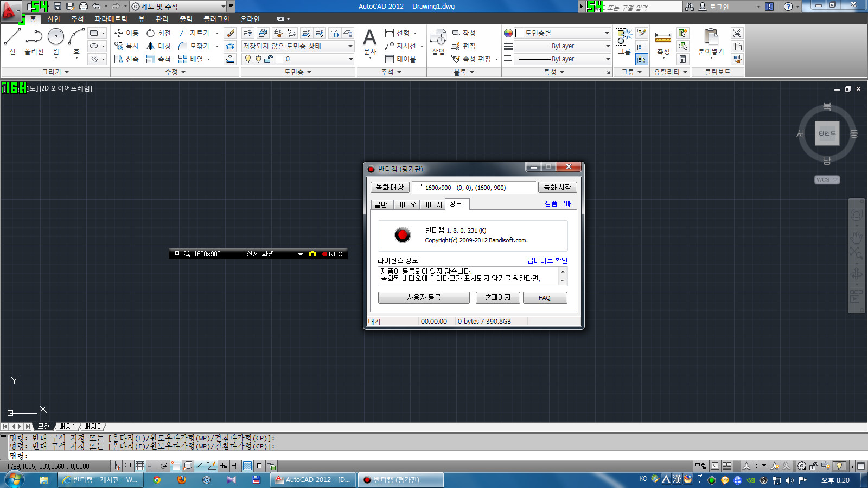Open the Annotate (주석) ribbon tab
Screen dimensions: 868x488
click(78, 19)
